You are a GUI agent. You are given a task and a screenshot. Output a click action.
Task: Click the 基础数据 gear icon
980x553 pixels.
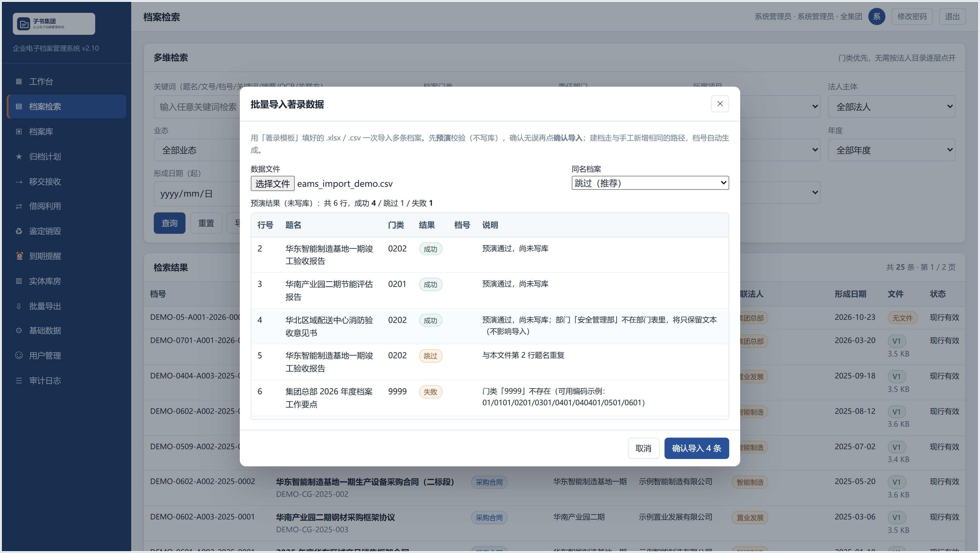click(19, 330)
